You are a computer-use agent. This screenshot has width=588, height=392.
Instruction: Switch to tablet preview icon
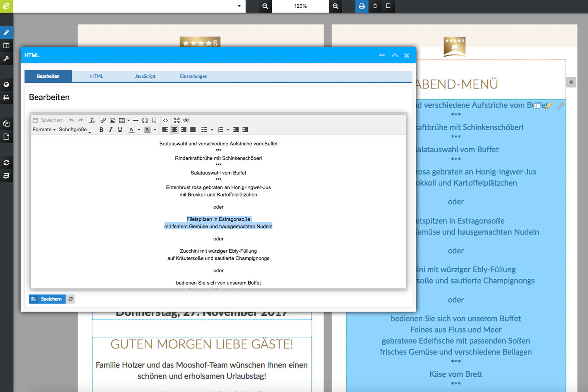click(x=388, y=6)
